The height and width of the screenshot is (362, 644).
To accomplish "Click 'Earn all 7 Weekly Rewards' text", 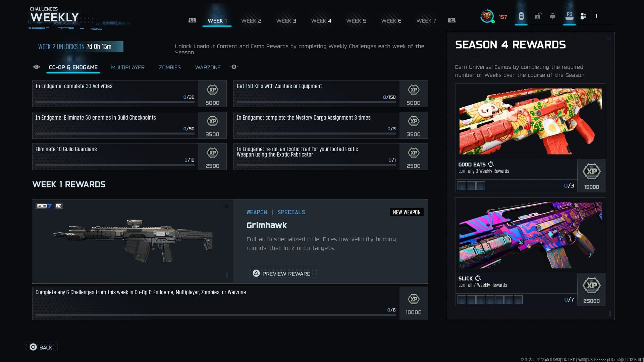I will point(483,285).
